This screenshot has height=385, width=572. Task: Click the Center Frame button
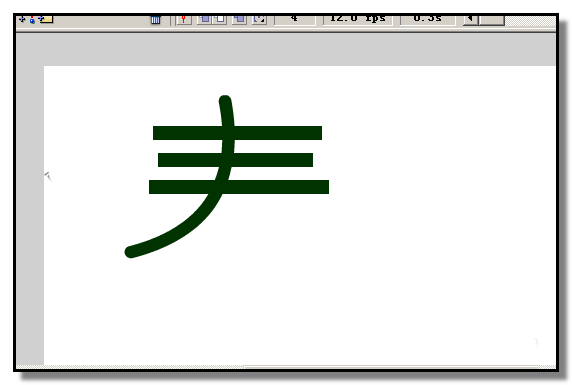click(x=184, y=20)
